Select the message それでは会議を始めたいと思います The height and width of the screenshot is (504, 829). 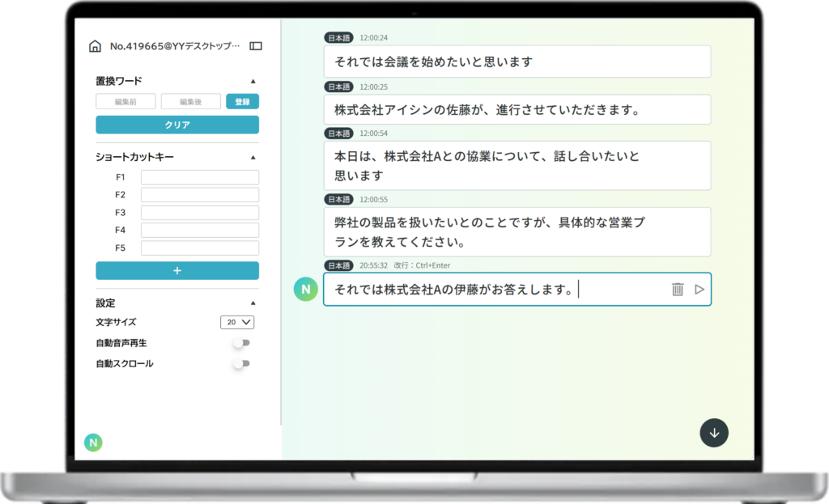(517, 61)
